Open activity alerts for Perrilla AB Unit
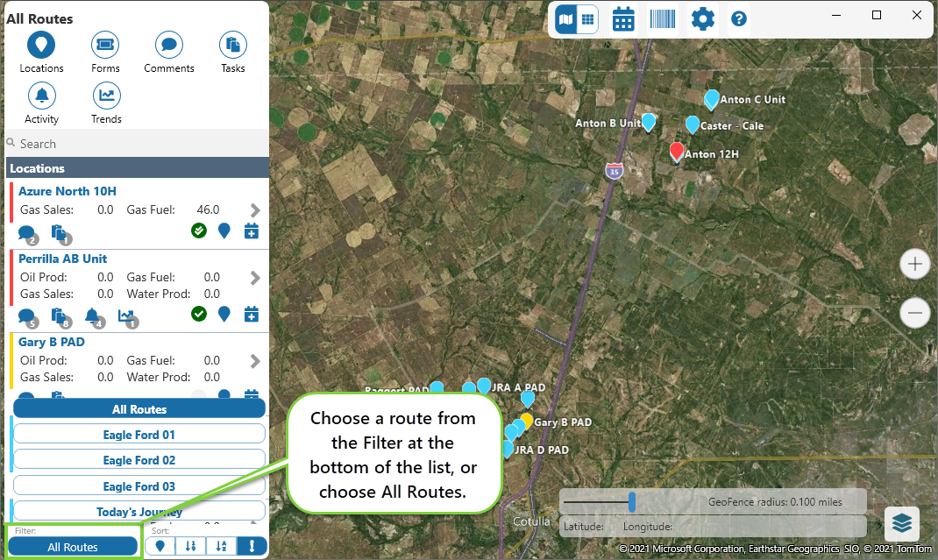938x560 pixels. [x=95, y=318]
